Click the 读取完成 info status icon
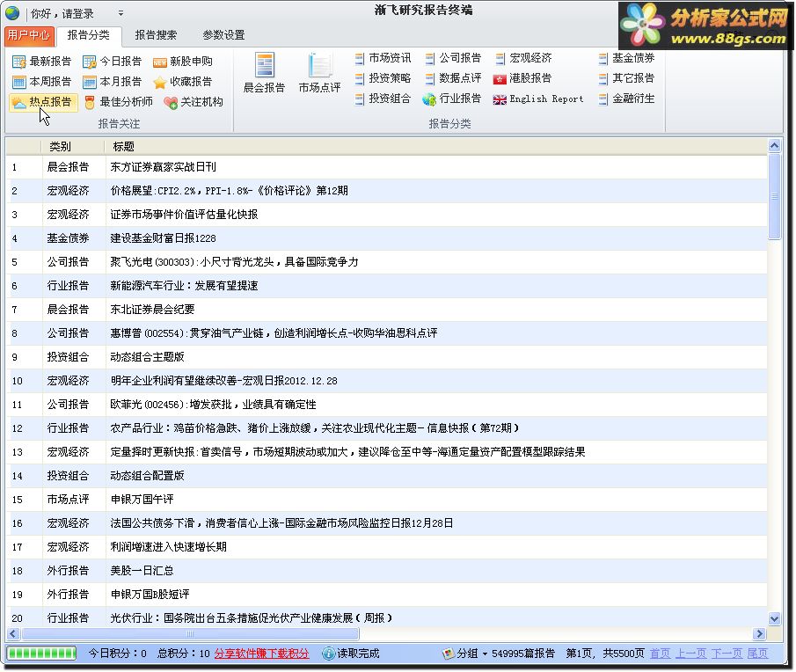The width and height of the screenshot is (796, 672). (x=329, y=654)
